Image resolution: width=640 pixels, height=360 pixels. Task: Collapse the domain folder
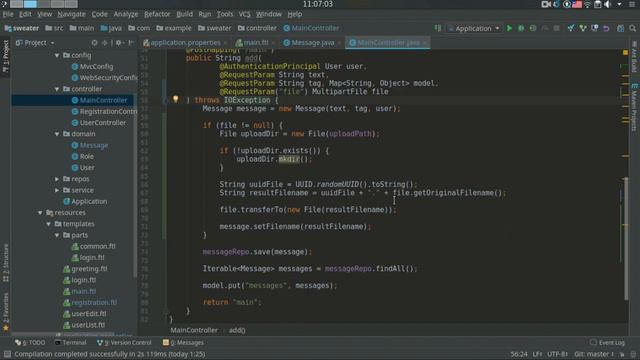(x=57, y=134)
